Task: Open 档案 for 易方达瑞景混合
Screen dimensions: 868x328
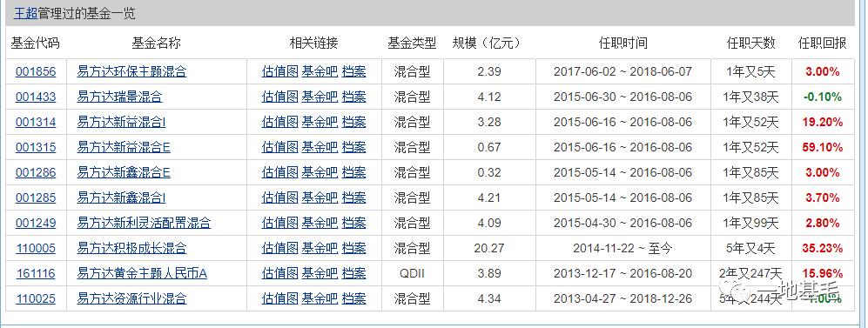Action: click(353, 97)
